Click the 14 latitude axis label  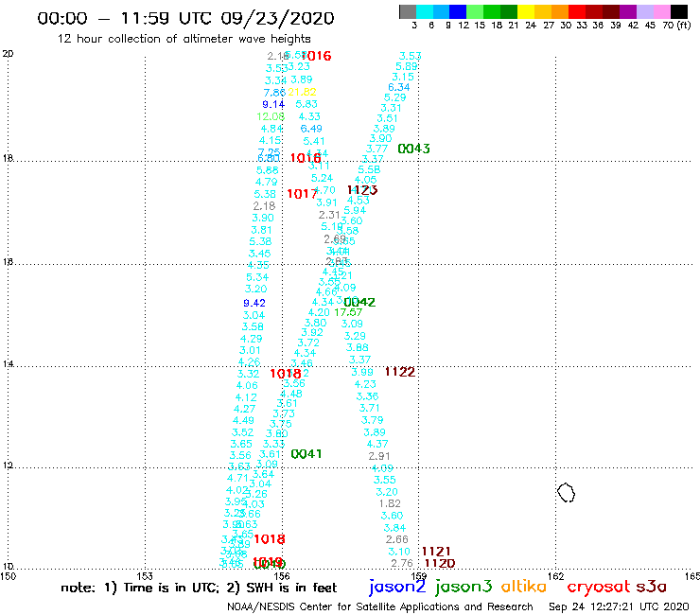pos(8,364)
